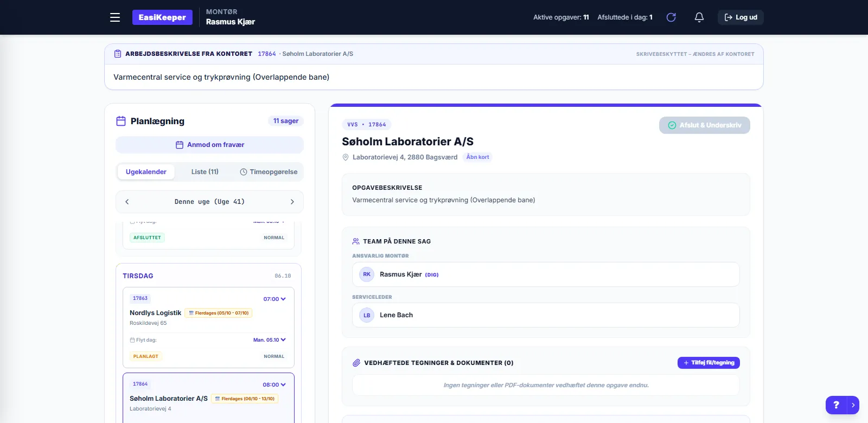Click the Afslut & Underskriv button

click(705, 125)
